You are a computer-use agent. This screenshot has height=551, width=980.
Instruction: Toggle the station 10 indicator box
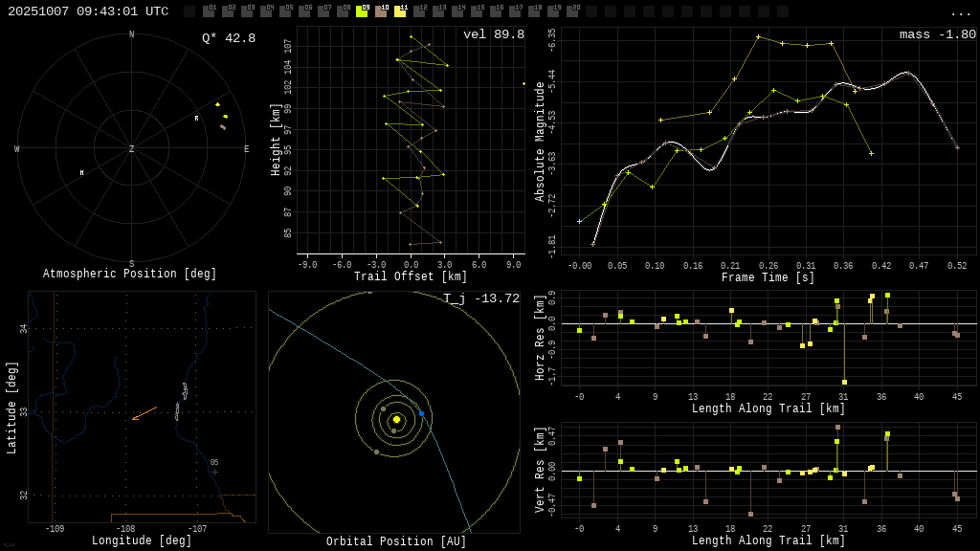(x=381, y=11)
